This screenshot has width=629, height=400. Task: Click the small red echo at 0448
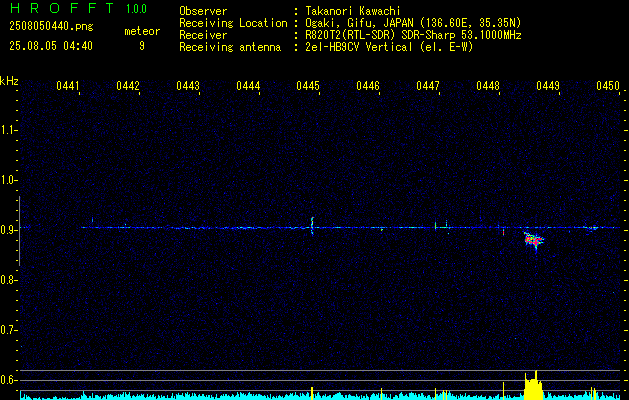pyautogui.click(x=503, y=232)
